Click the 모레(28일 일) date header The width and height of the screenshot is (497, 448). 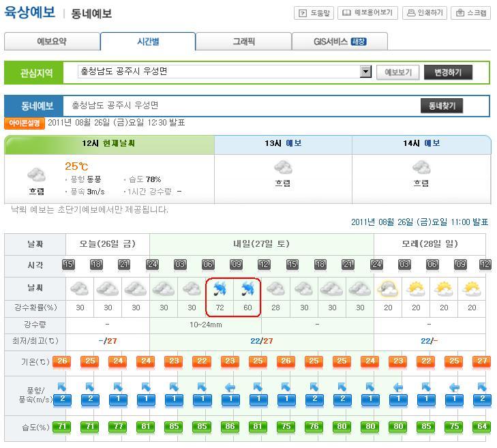pos(430,244)
